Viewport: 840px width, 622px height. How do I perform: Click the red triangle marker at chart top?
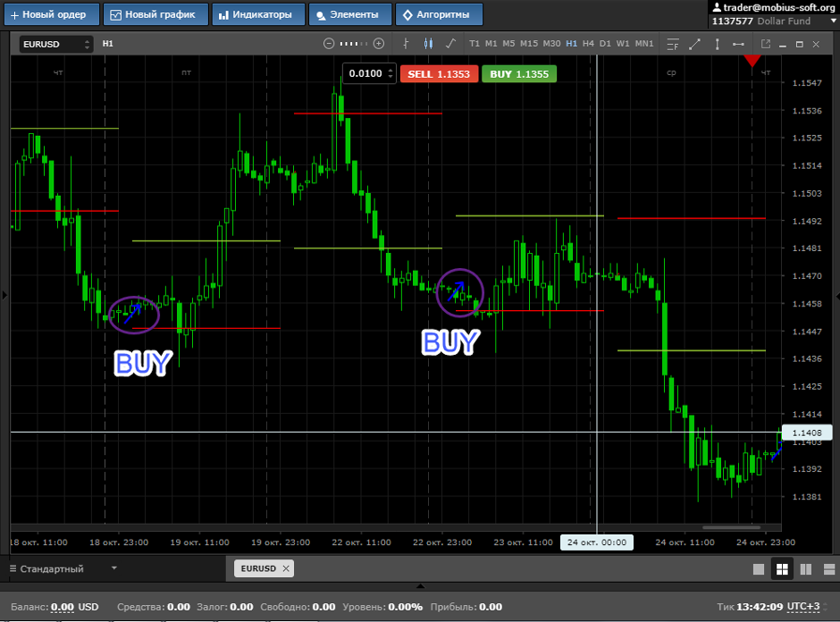(x=752, y=61)
